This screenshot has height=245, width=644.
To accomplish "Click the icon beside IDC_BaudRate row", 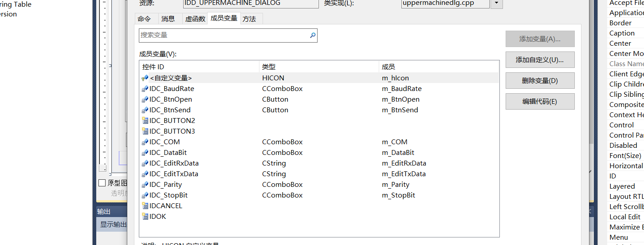I will [145, 89].
